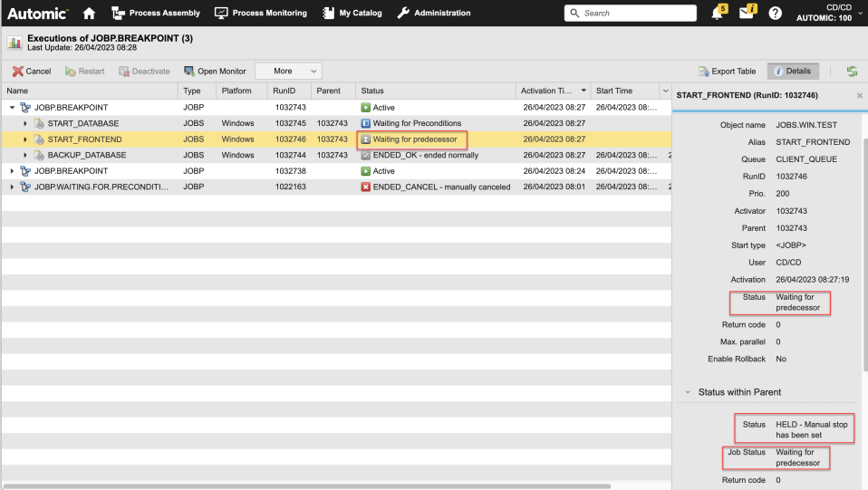The width and height of the screenshot is (868, 490).
Task: Click the refresh icon
Action: [x=852, y=71]
